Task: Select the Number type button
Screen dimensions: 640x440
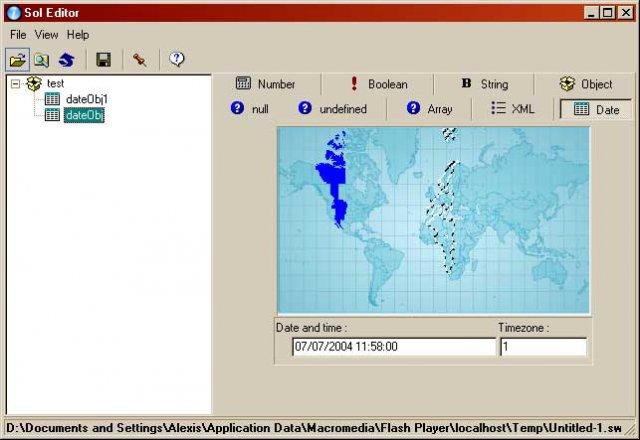Action: 265,84
